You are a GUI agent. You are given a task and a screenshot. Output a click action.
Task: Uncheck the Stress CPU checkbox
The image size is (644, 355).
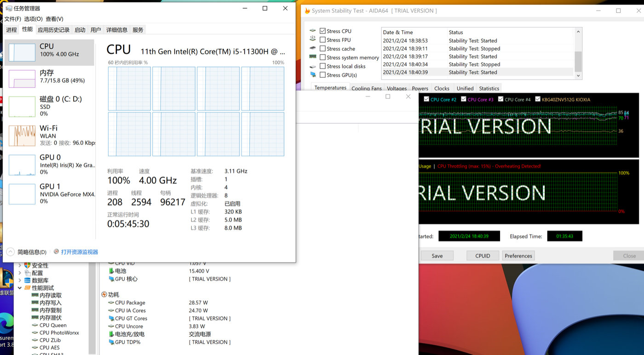click(322, 31)
